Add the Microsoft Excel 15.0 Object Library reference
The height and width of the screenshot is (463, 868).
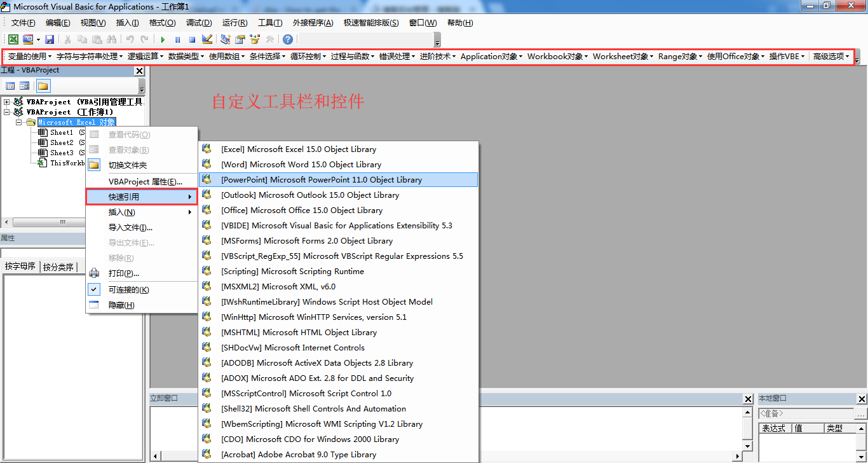tap(339, 149)
